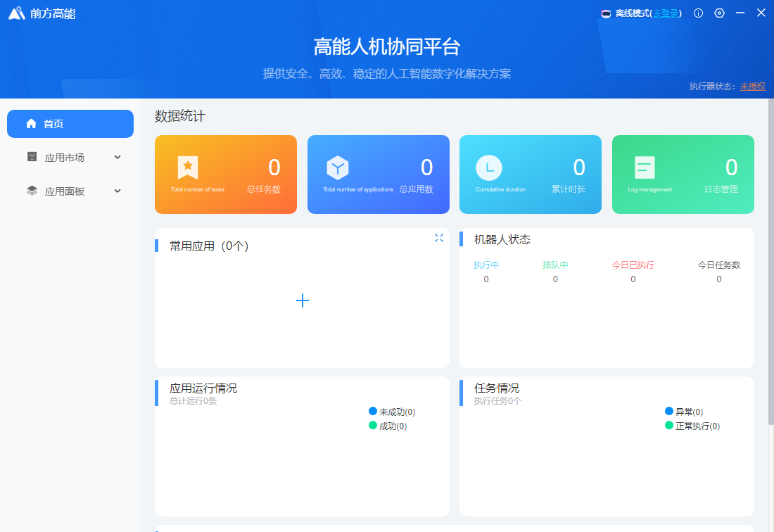774x532 pixels.
Task: Select 首页 in the sidebar
Action: click(x=70, y=124)
